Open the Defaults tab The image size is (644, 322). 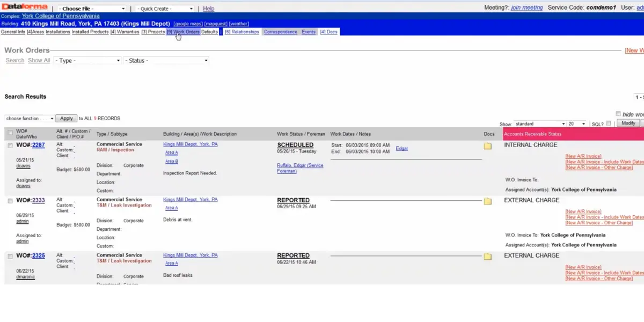pyautogui.click(x=210, y=32)
